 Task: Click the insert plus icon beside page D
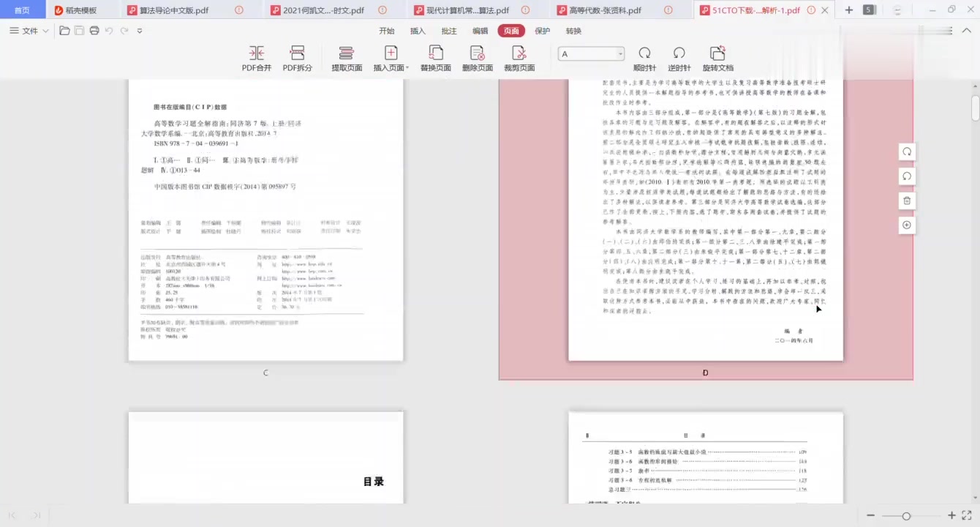click(907, 225)
